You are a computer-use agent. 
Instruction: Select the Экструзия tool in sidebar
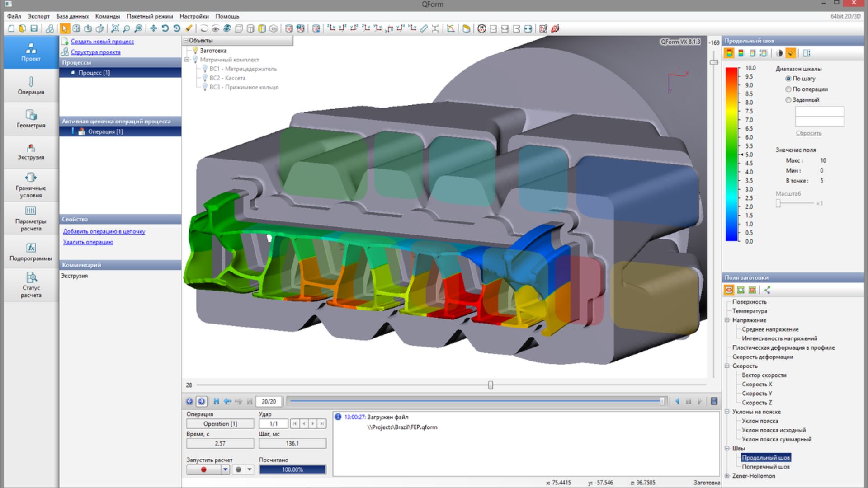(x=30, y=152)
